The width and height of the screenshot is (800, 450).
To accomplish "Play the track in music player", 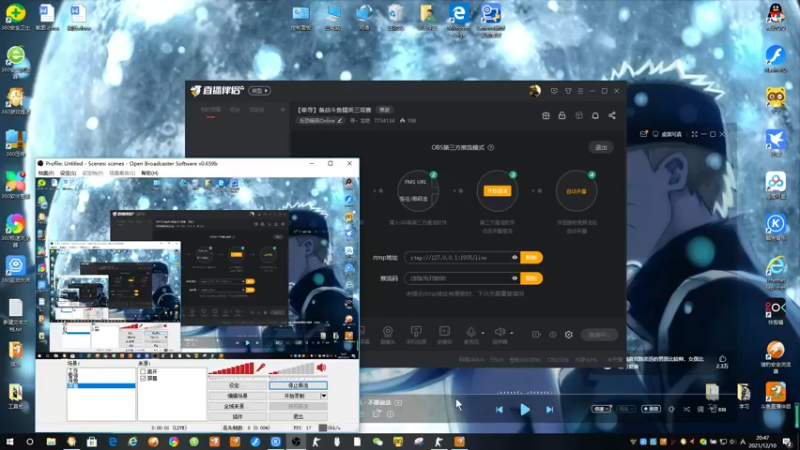I will [524, 409].
